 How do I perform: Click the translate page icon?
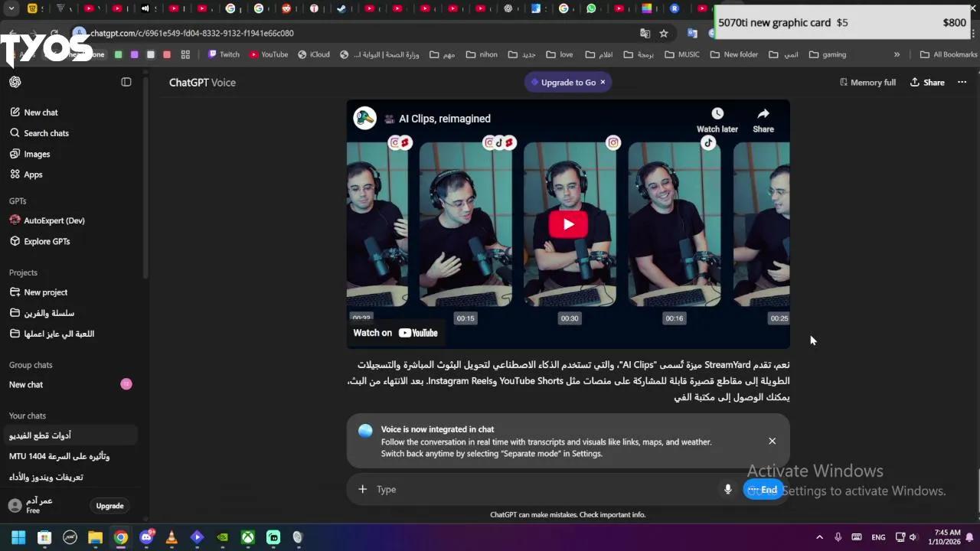[x=645, y=33]
